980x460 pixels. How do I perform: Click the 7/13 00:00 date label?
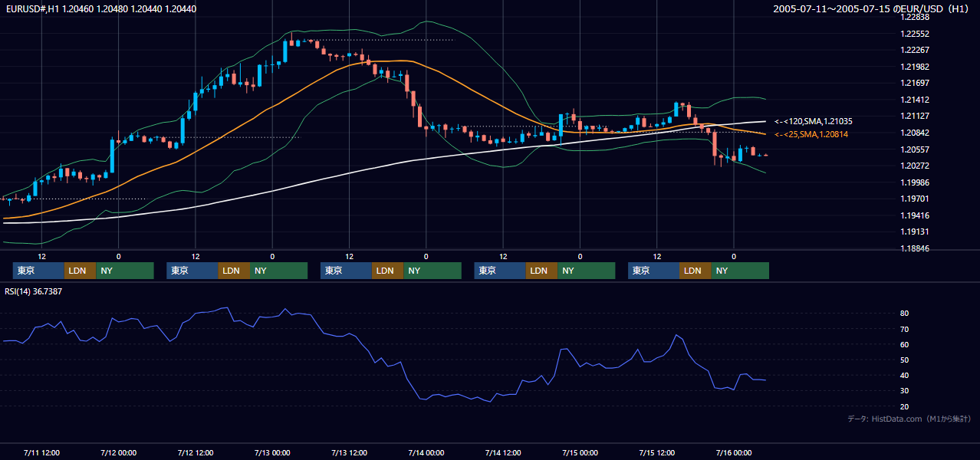click(271, 452)
